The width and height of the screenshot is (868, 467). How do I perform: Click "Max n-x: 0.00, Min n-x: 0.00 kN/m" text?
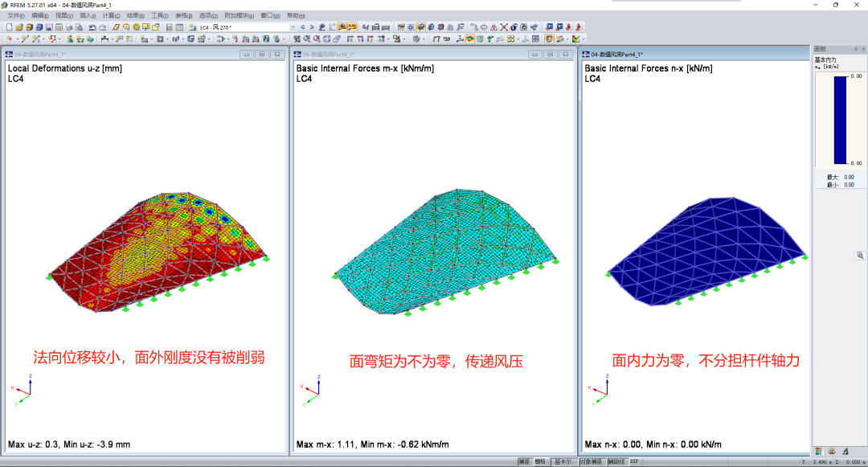653,444
